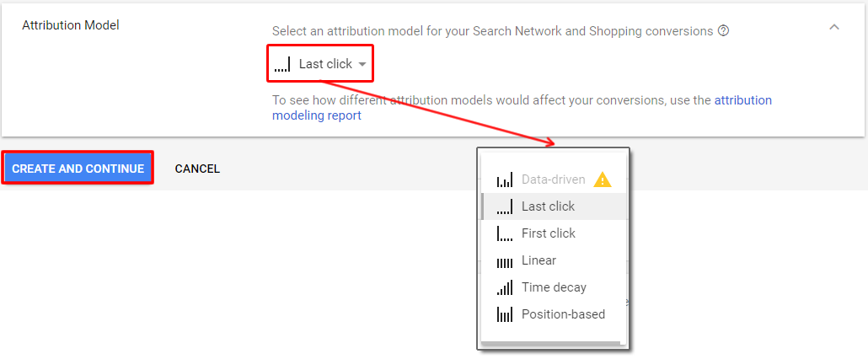Click the Time decay rising bars icon
This screenshot has height=359, width=868.
tap(505, 287)
